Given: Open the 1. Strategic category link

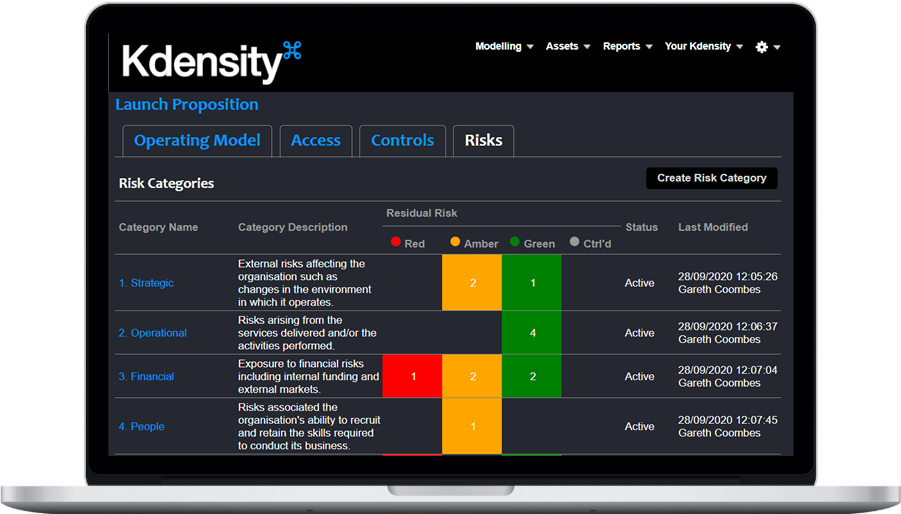Looking at the screenshot, I should pos(146,283).
